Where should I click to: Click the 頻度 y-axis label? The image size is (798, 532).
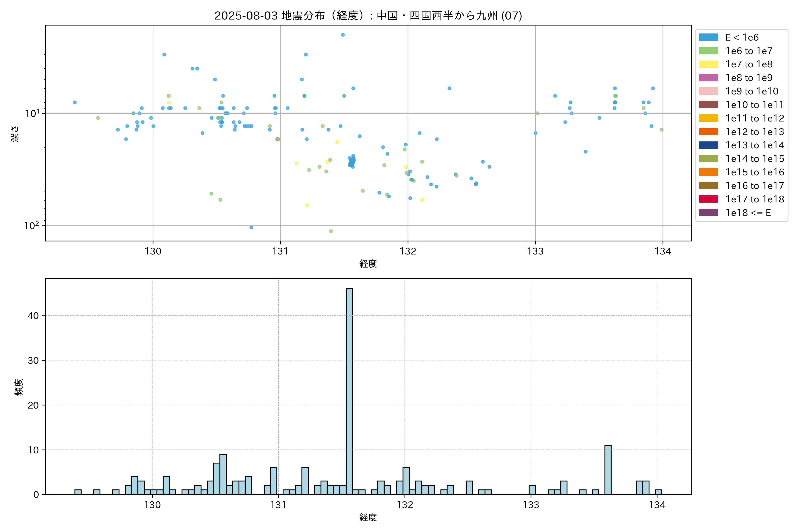[19, 387]
